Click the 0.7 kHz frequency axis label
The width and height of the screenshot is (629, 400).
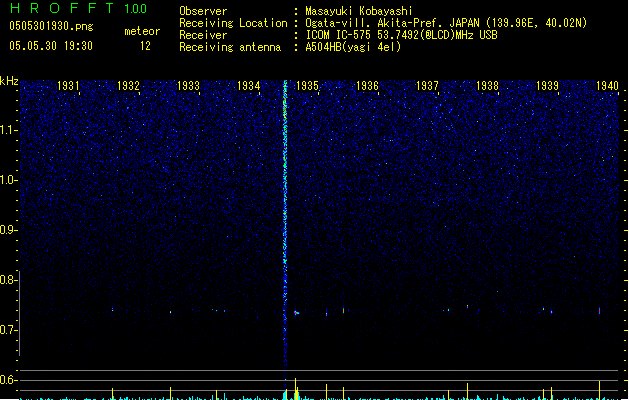(8, 330)
